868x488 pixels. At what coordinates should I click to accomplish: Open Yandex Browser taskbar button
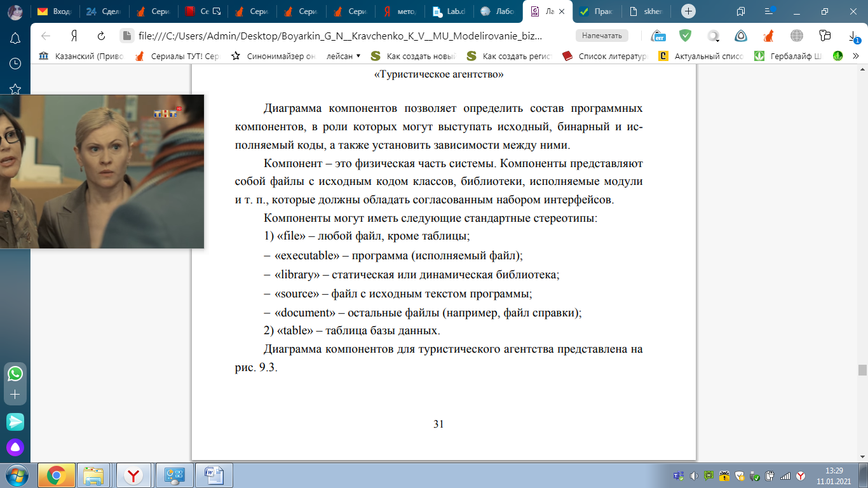[x=133, y=475]
